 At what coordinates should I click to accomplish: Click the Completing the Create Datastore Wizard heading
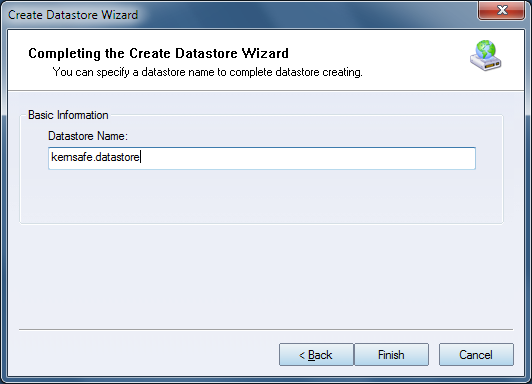[x=158, y=54]
